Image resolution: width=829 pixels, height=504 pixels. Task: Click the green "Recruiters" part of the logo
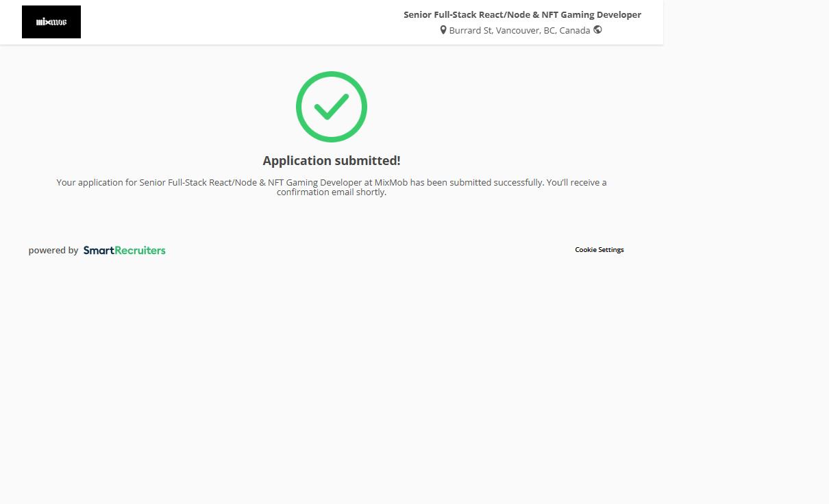click(x=140, y=251)
